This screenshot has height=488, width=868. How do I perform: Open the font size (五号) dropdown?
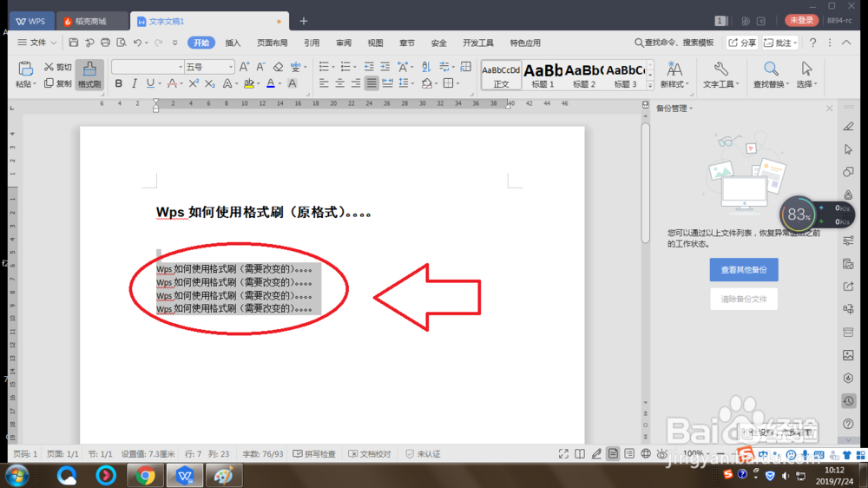click(x=231, y=67)
